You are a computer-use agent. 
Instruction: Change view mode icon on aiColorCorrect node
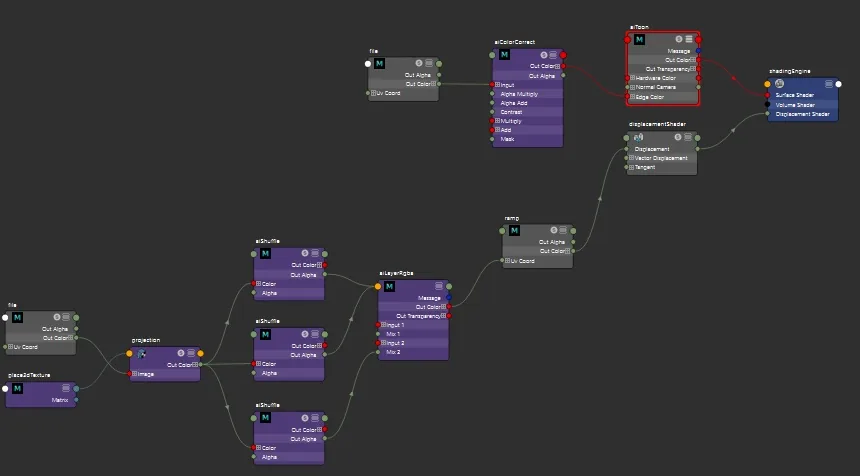pyautogui.click(x=553, y=55)
